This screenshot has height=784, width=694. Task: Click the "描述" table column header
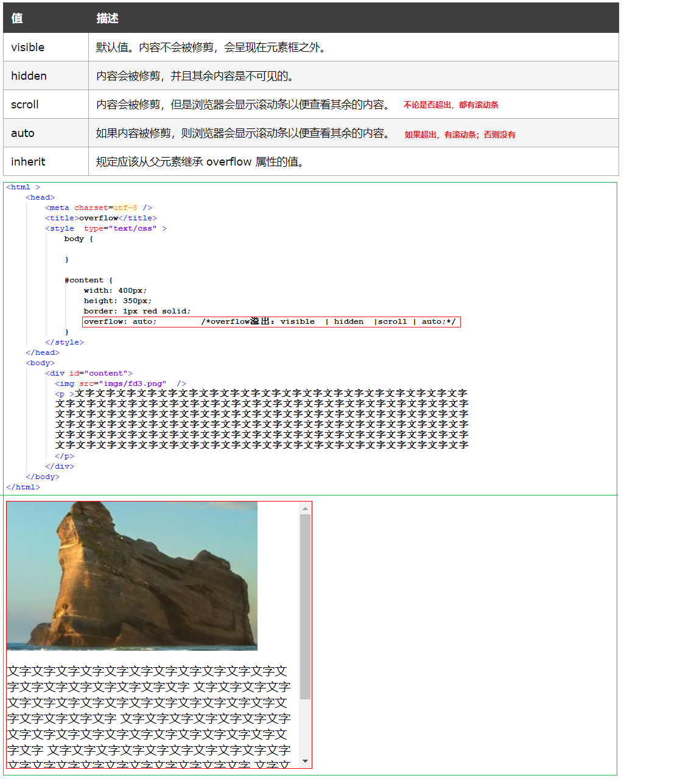point(107,18)
